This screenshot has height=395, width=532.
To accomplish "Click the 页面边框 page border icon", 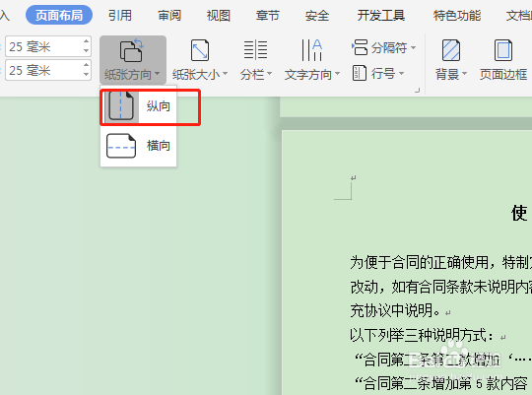I will 503,50.
